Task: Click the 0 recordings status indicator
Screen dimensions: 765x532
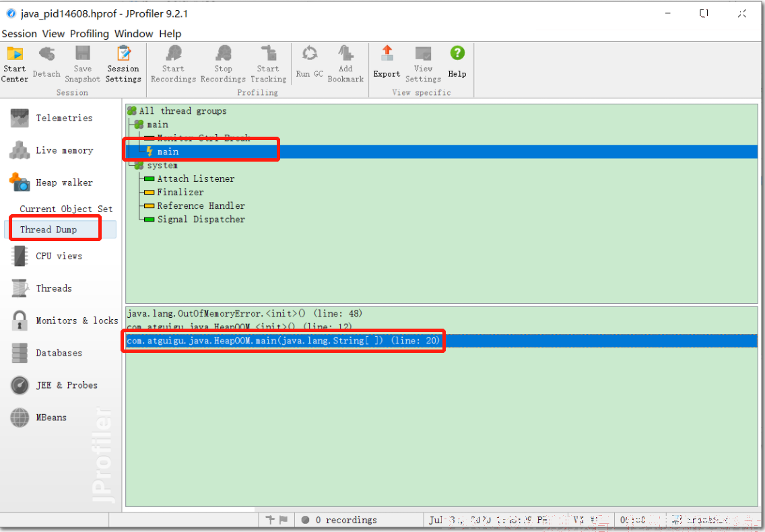Action: point(339,520)
